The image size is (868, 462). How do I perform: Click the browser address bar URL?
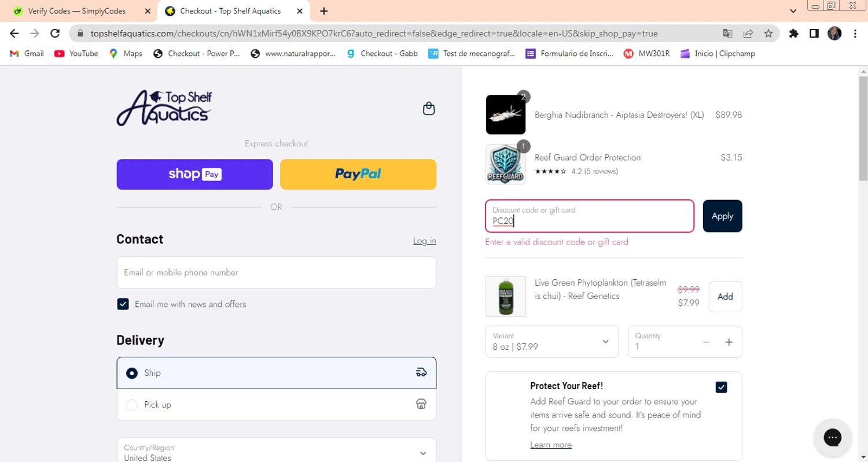tap(374, 34)
